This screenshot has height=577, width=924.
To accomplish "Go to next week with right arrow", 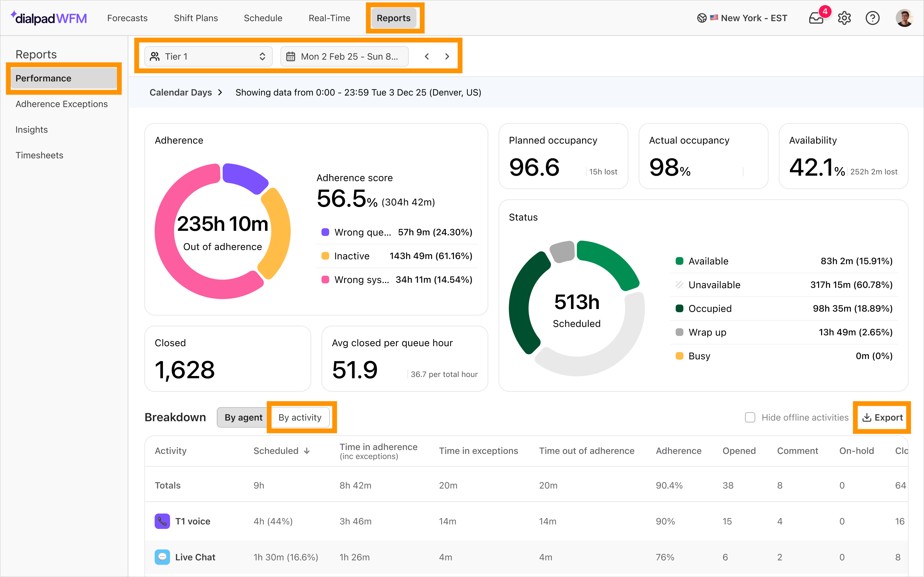I will click(447, 56).
